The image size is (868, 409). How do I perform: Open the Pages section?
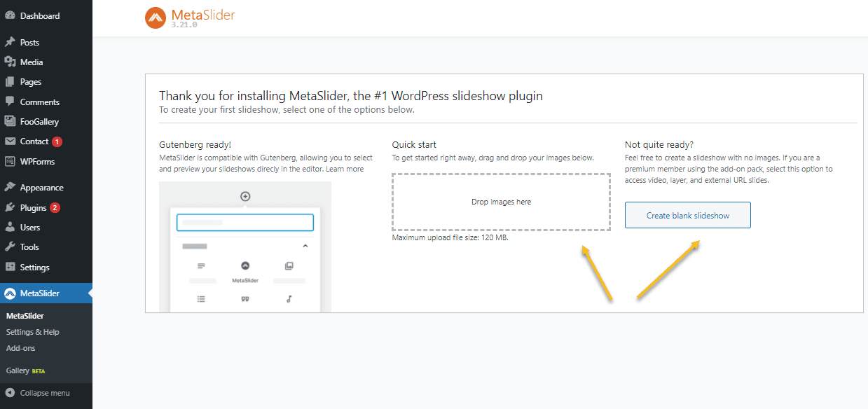tap(29, 81)
